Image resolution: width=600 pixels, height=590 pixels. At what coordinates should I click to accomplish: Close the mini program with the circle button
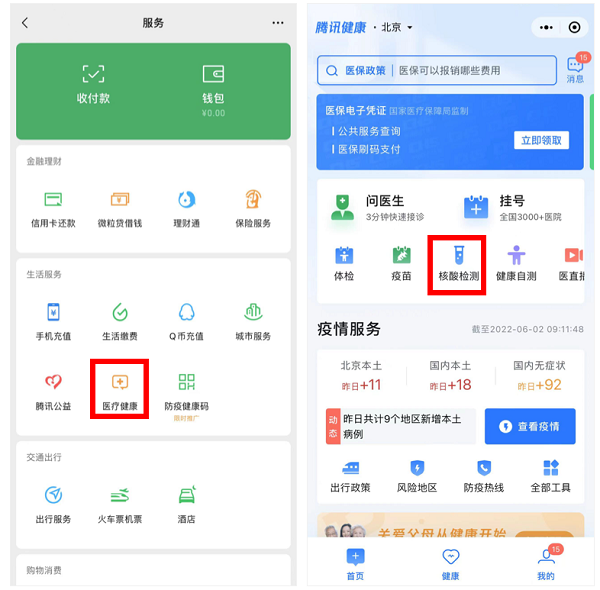(x=574, y=28)
